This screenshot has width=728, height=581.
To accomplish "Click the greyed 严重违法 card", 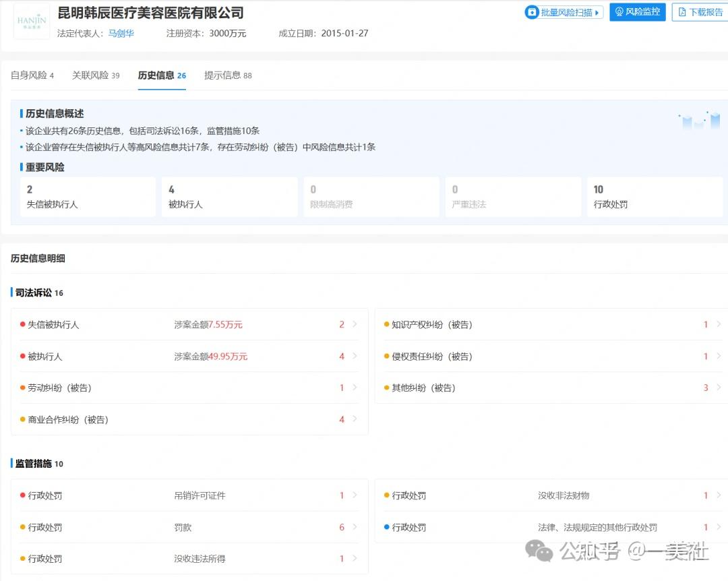I will (x=513, y=197).
